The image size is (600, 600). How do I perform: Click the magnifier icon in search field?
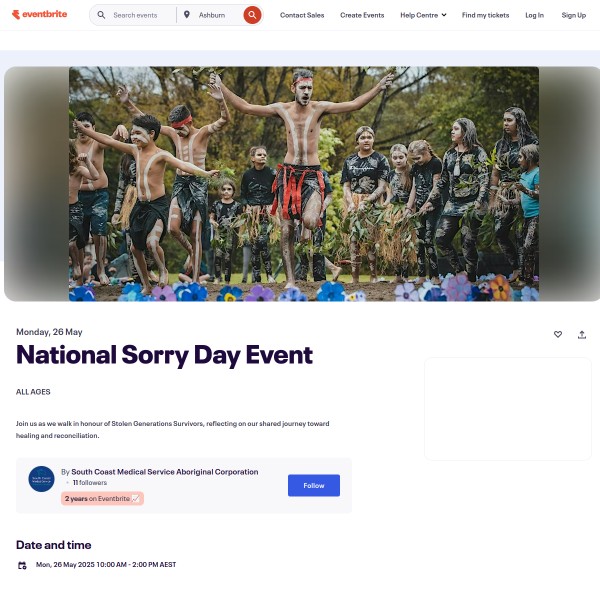point(101,15)
